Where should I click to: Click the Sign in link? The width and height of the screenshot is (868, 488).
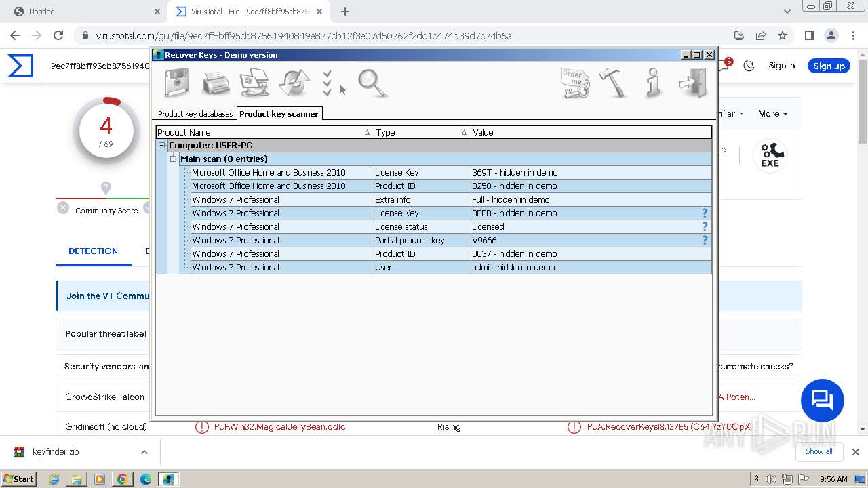point(782,66)
